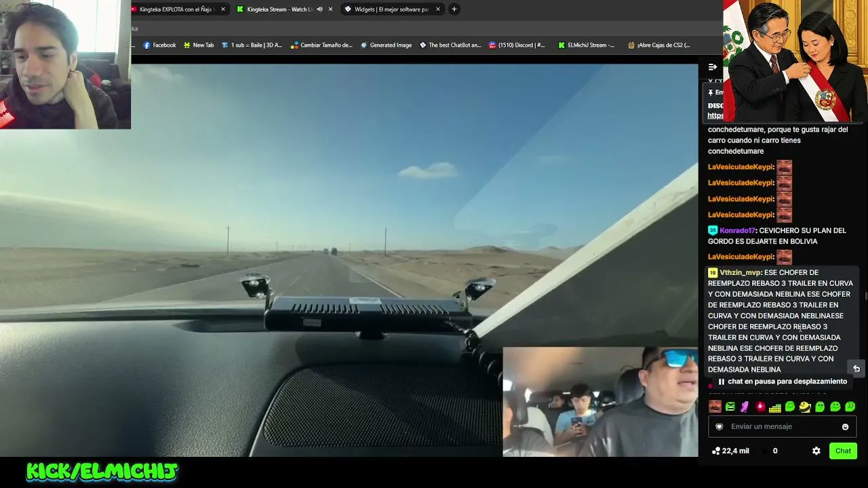Open 'The best ChatBot an...' bookmark
868x488 pixels.
[450, 45]
